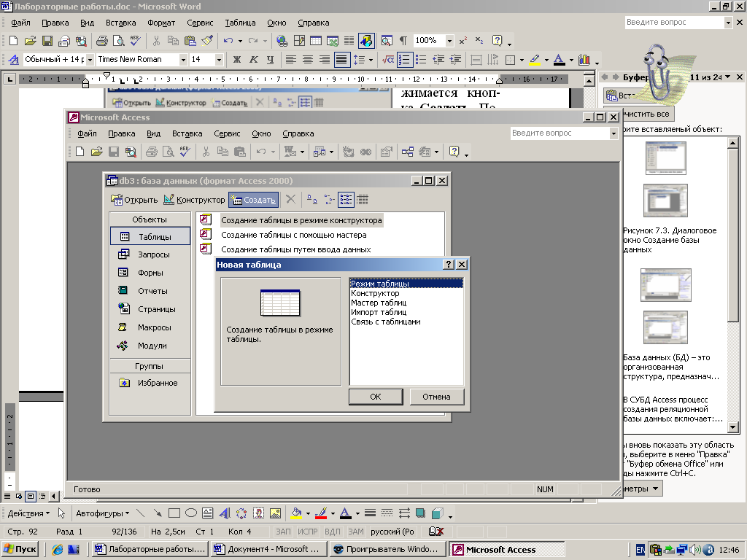Click the Relationships icon in Access toolbar
The height and width of the screenshot is (560, 747).
(x=407, y=152)
